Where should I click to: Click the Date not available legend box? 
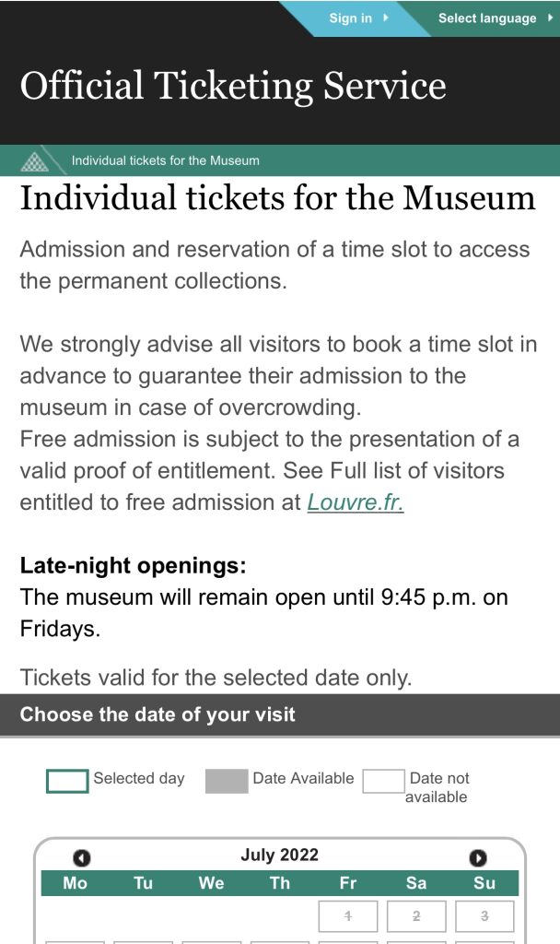383,781
